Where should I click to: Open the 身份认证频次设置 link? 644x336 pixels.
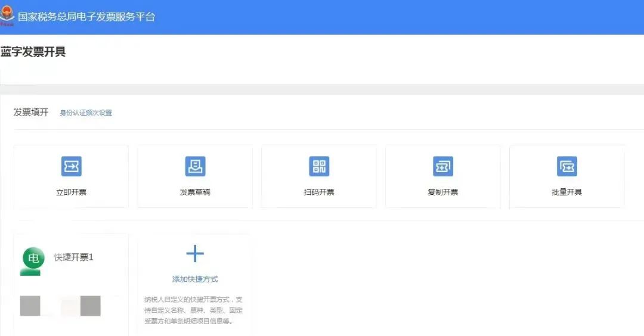(x=86, y=113)
